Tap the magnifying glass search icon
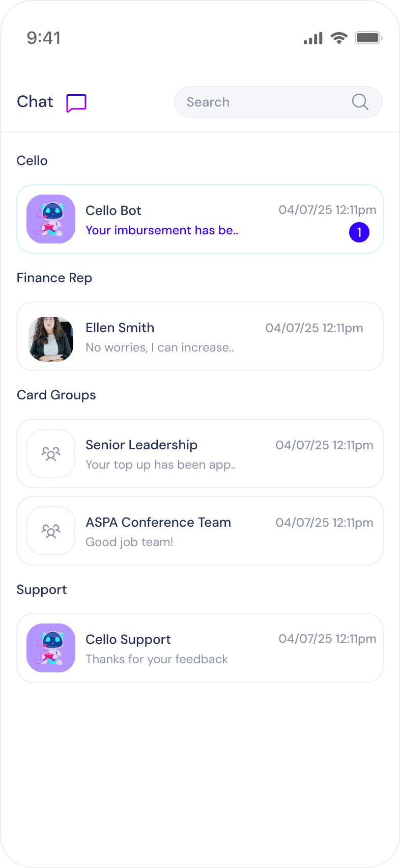The width and height of the screenshot is (400, 868). point(360,102)
